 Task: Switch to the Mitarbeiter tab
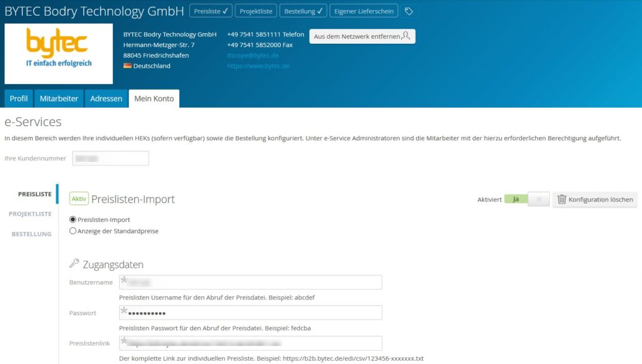[59, 98]
